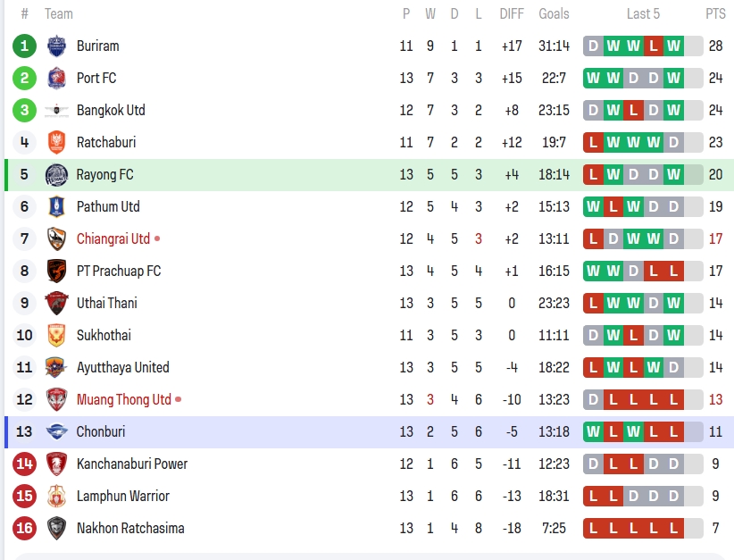734x560 pixels.
Task: Click the Muang Thong Utd badge icon
Action: (57, 399)
